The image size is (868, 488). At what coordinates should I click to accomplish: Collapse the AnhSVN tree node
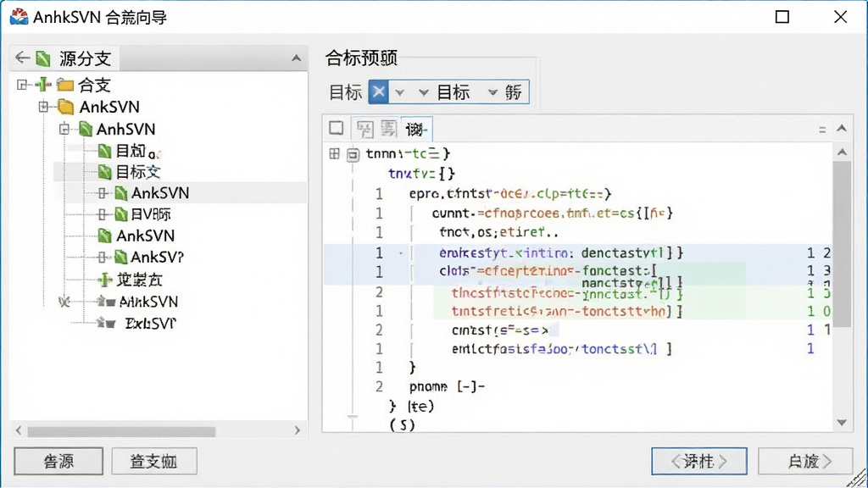point(64,129)
